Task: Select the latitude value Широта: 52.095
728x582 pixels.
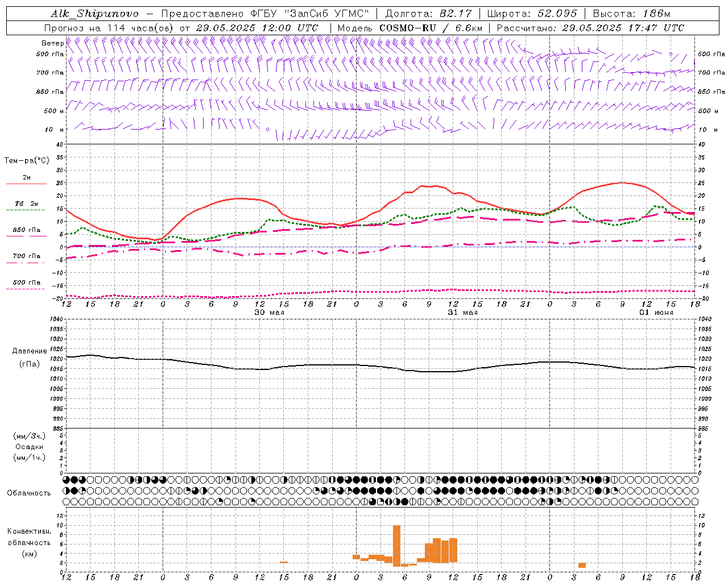Action: [x=532, y=14]
